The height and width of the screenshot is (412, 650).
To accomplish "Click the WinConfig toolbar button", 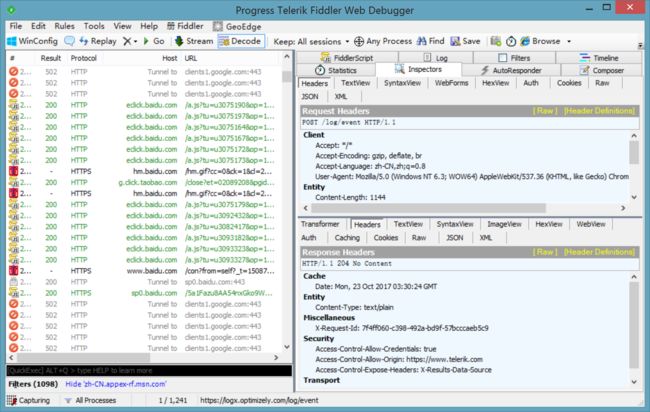I will 33,41.
